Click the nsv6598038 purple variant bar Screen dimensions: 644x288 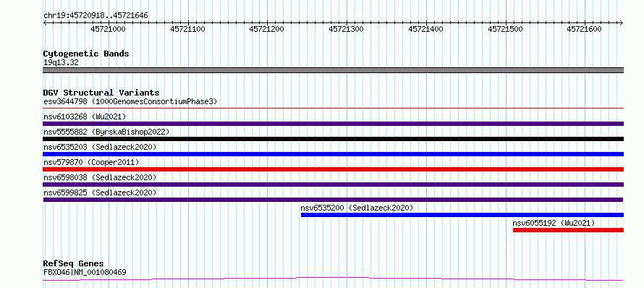pos(334,185)
